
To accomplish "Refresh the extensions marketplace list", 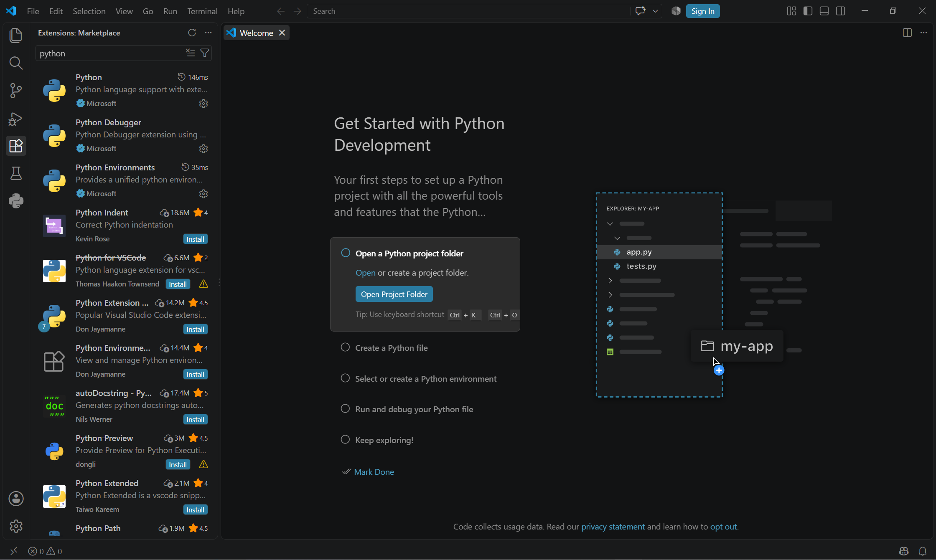I will [192, 33].
